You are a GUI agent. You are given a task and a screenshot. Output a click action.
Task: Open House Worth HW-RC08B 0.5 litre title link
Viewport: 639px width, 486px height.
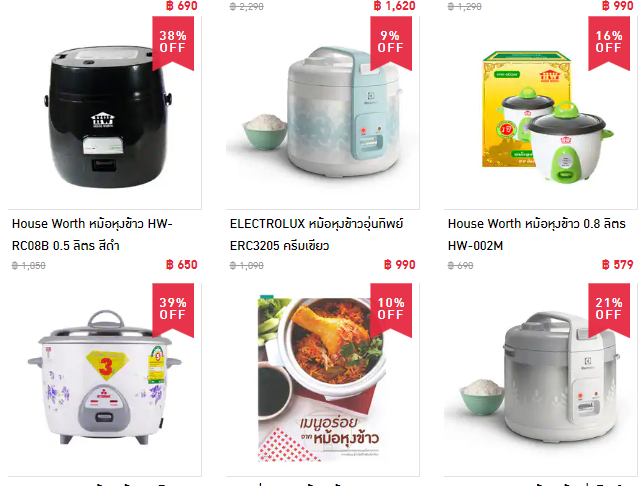92,235
